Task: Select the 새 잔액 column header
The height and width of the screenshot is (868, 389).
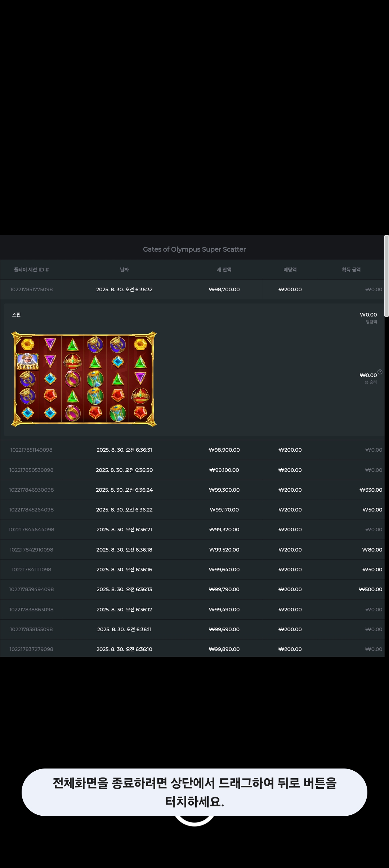Action: click(x=224, y=270)
